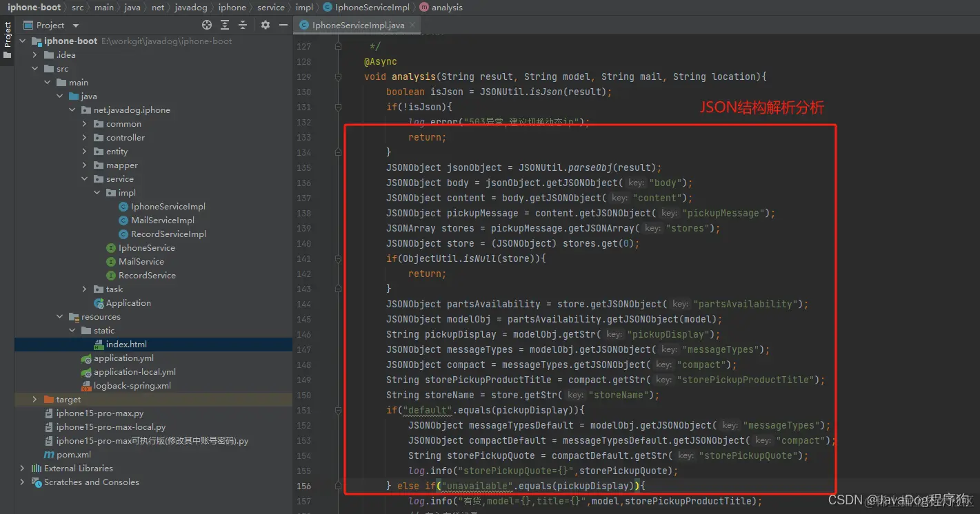This screenshot has height=514, width=980.
Task: Select RecordService interface in tree
Action: coord(147,276)
